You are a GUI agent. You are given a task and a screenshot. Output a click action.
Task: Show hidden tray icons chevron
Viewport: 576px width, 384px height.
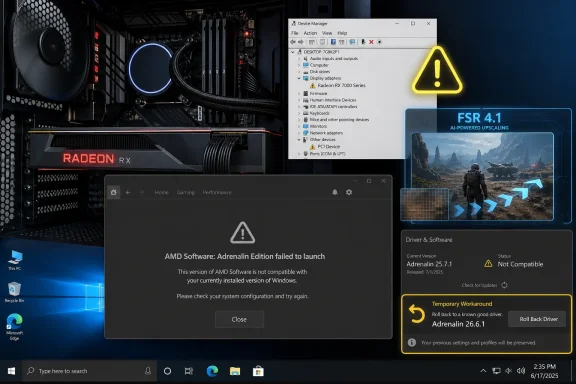483,371
